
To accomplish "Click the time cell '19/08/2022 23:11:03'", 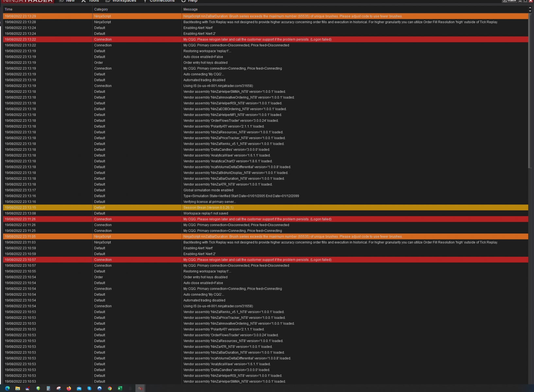I will (20, 242).
